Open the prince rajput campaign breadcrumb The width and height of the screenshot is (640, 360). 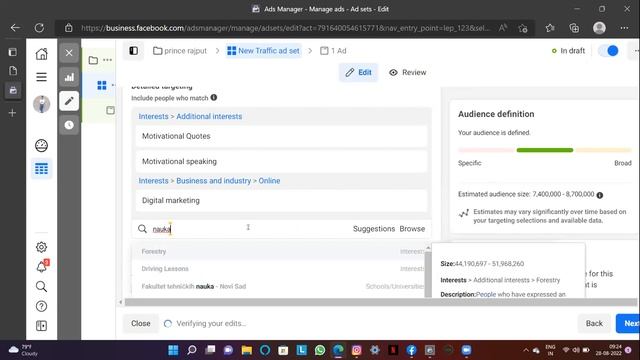coord(180,51)
